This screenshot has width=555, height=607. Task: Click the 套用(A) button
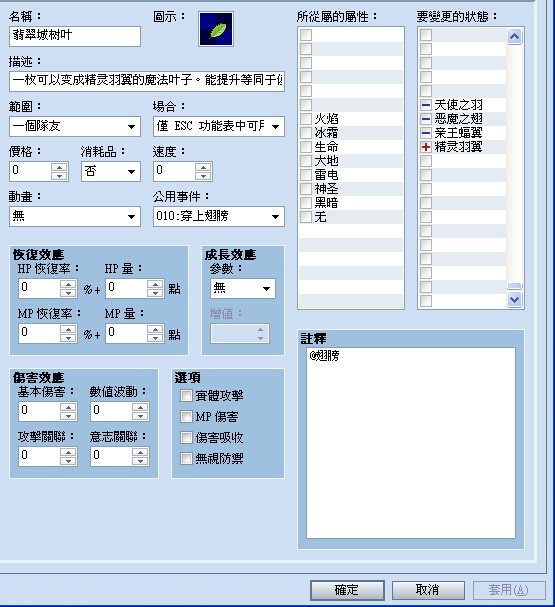click(x=509, y=590)
